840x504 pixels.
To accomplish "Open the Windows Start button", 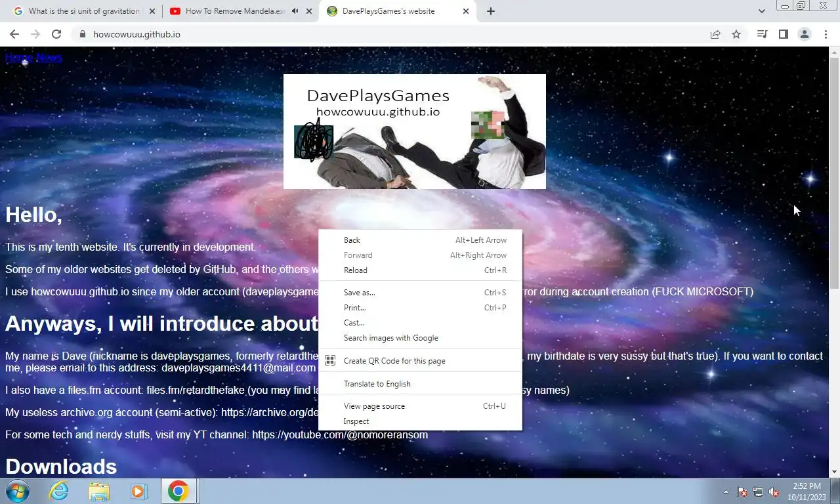I will (18, 491).
